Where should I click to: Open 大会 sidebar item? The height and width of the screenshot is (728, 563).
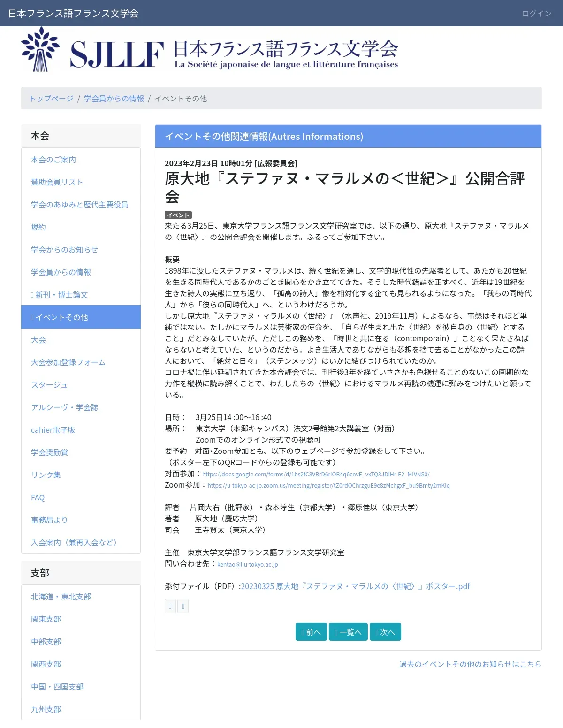coord(81,340)
